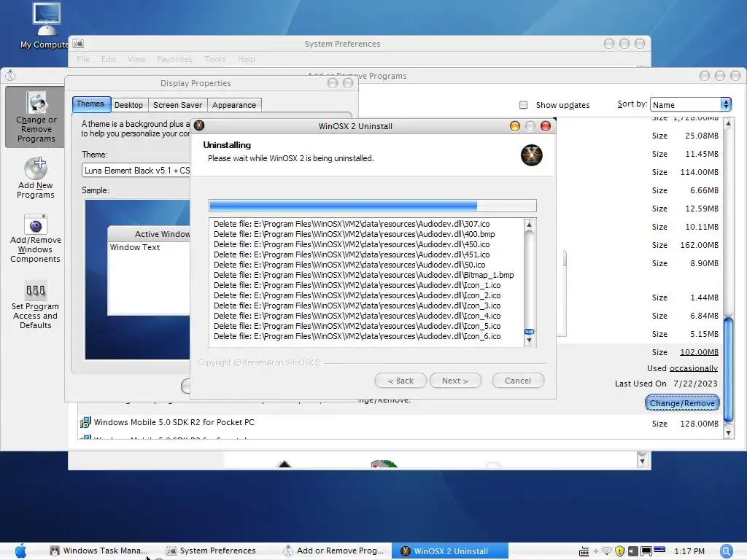The height and width of the screenshot is (560, 747).
Task: Click the 102.00MB size link
Action: click(699, 352)
